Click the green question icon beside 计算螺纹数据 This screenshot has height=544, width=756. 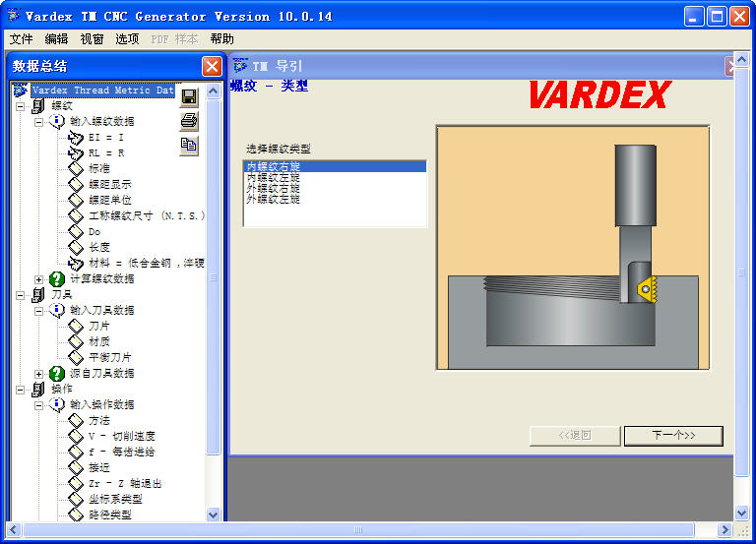pyautogui.click(x=57, y=278)
